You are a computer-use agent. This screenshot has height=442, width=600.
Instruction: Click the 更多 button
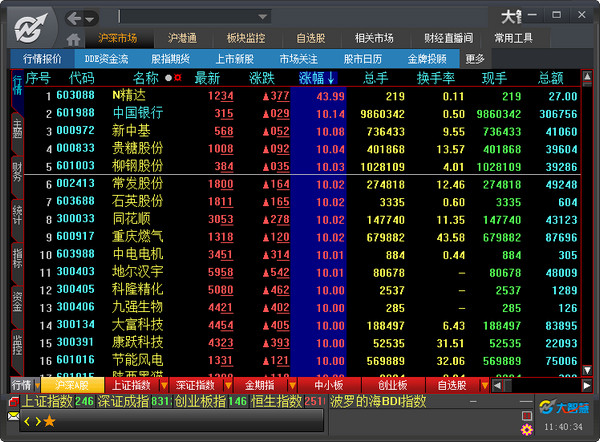point(475,59)
